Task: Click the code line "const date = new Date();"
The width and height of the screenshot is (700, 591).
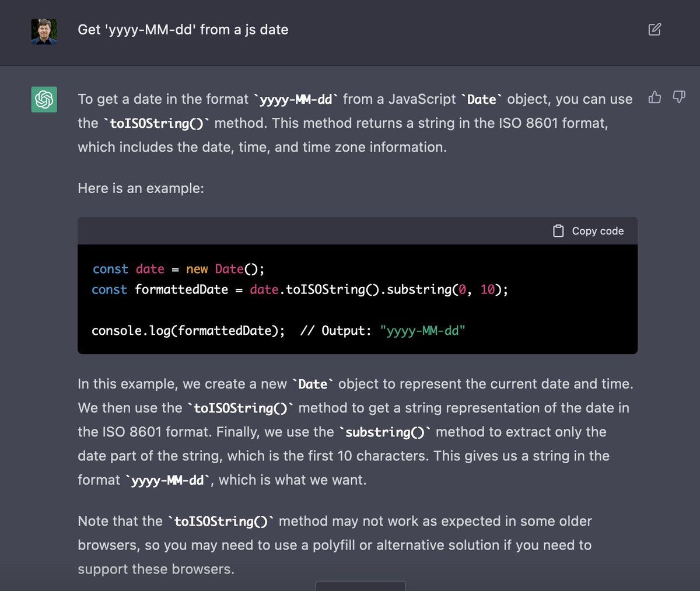Action: (178, 269)
